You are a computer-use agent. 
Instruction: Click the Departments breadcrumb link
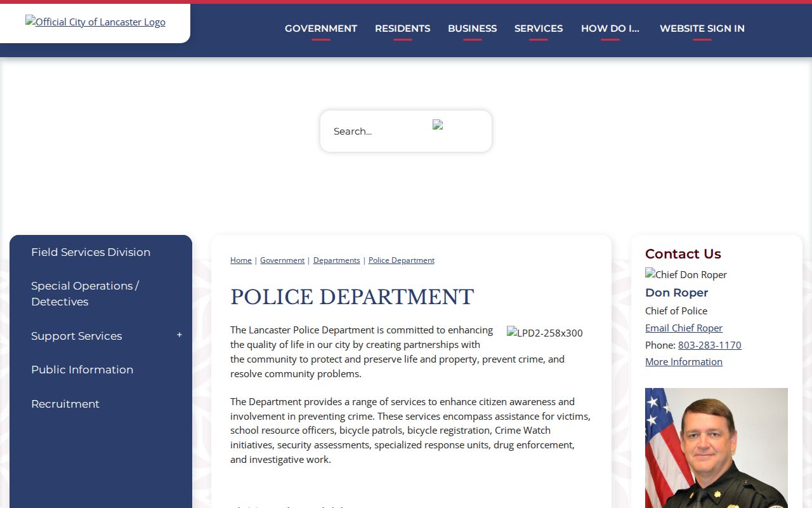click(x=336, y=260)
